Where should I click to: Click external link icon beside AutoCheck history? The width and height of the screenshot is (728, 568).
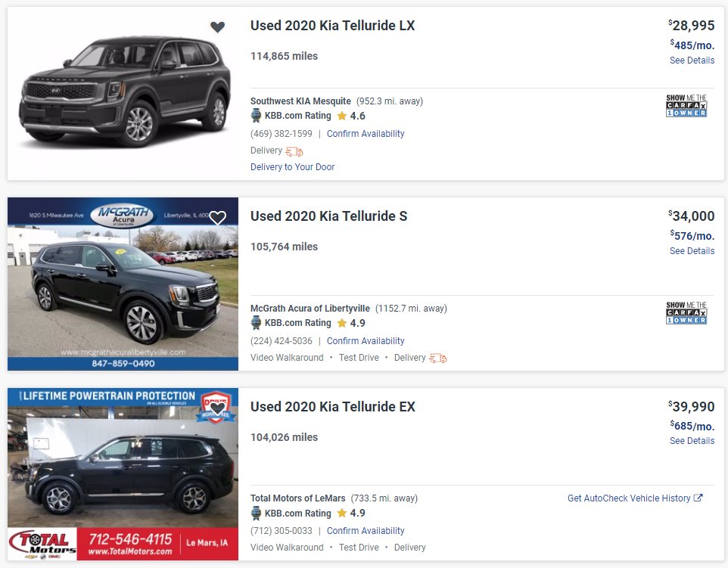coord(698,498)
